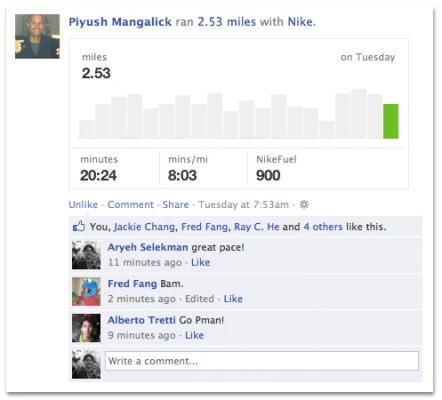Click the Piyush Mangalick name link
The image size is (442, 400).
pyautogui.click(x=120, y=22)
